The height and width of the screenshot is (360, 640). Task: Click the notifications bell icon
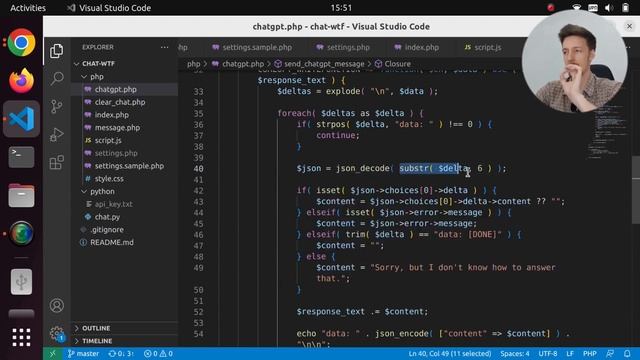(x=627, y=353)
